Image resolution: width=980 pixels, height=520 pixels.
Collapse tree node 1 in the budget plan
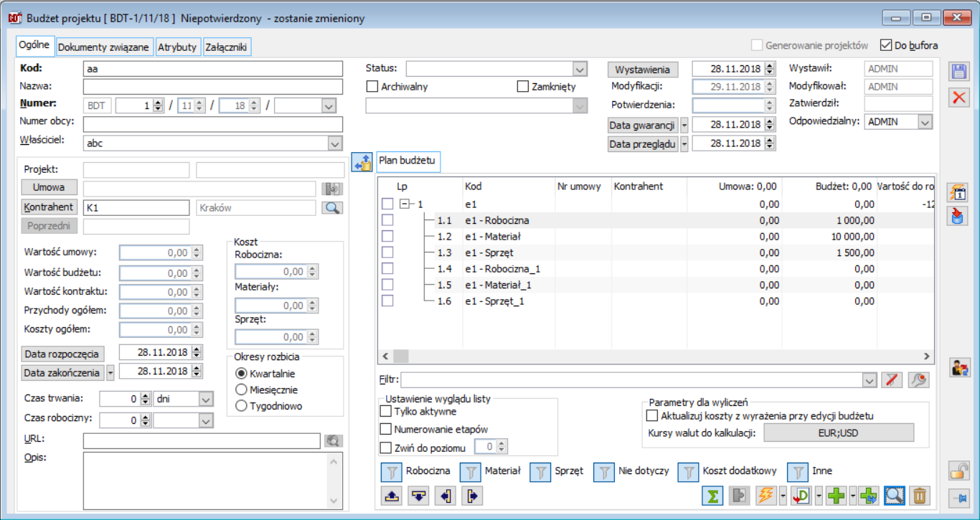click(x=405, y=204)
